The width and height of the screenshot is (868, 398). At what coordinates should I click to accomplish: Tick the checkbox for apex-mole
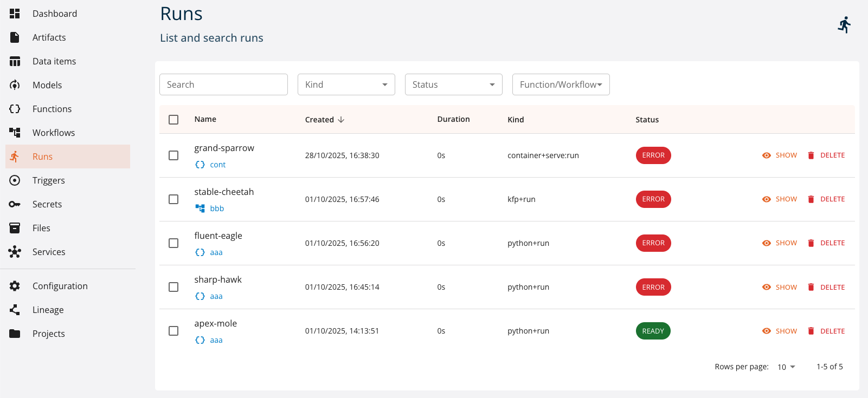point(173,331)
